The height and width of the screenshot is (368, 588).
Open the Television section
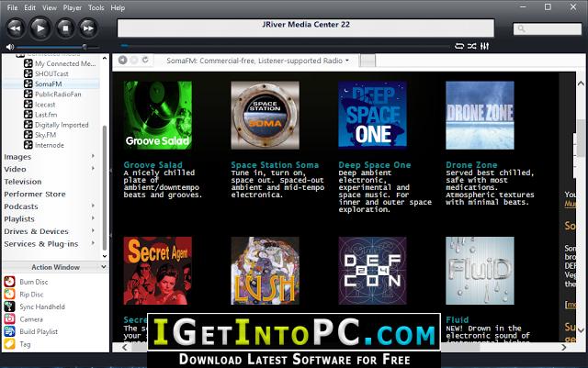[x=23, y=182]
